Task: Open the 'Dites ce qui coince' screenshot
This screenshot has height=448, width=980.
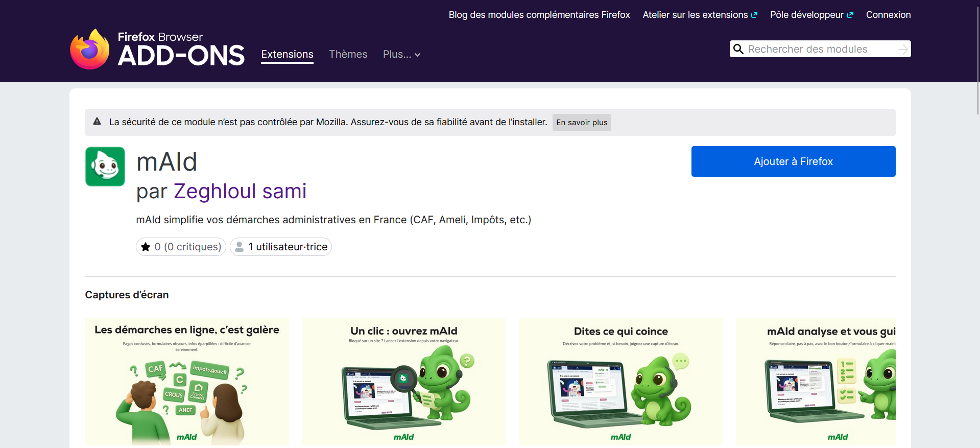Action: tap(620, 381)
